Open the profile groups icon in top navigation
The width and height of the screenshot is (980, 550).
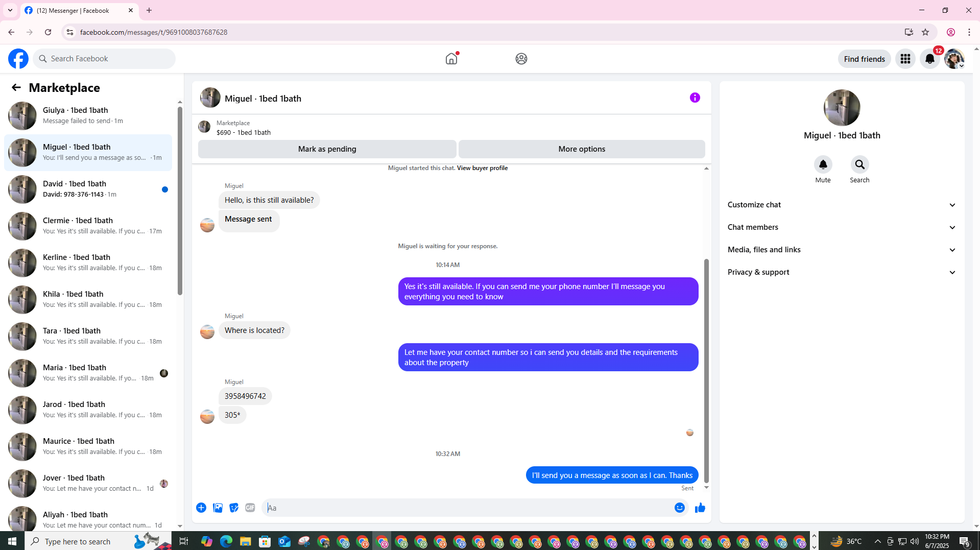pyautogui.click(x=521, y=59)
